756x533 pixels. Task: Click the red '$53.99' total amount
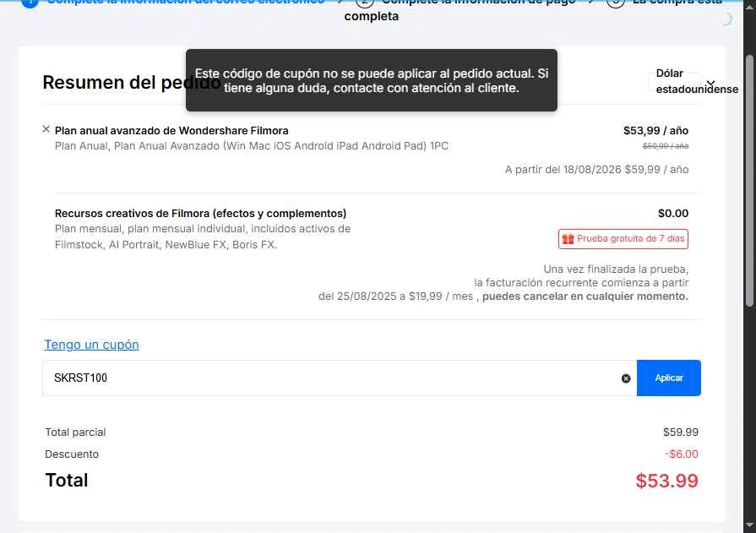coord(666,481)
